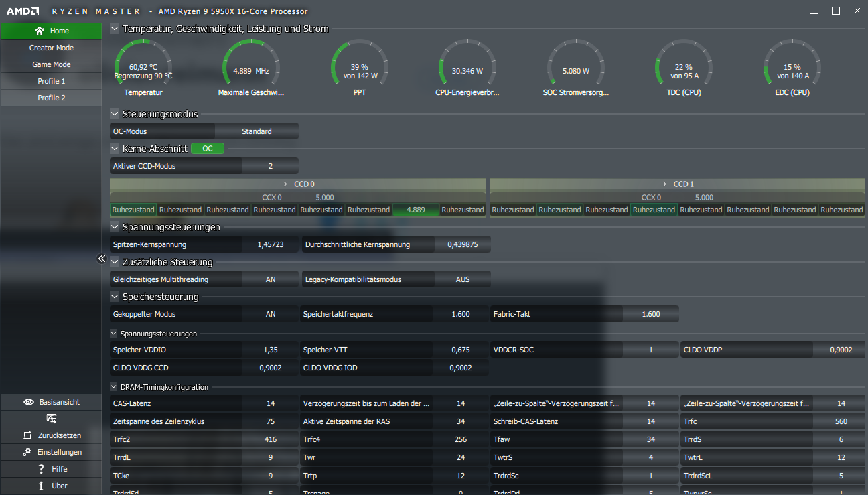868x495 pixels.
Task: Click the SOC Stromversorgung gauge
Action: 576,68
